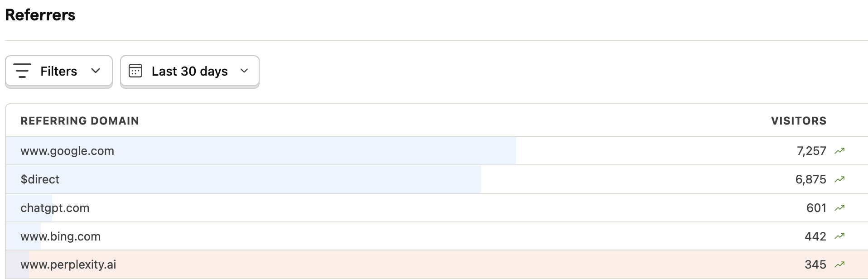Click the $direct referrer entry
This screenshot has height=279, width=868.
(x=40, y=179)
